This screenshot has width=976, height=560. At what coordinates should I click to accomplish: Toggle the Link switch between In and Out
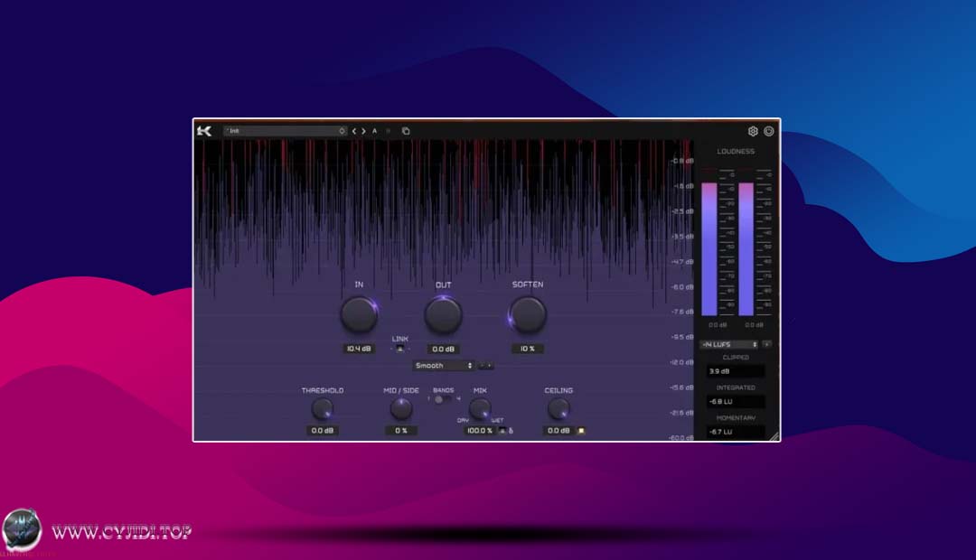[x=399, y=349]
